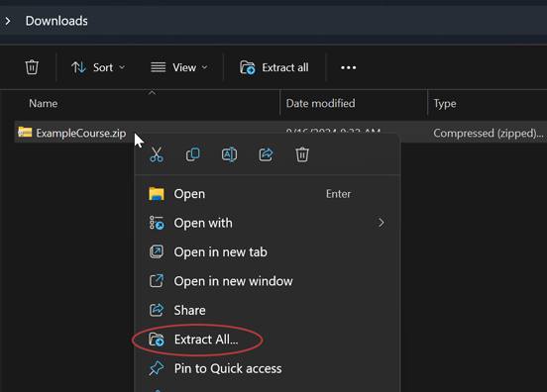Click the ExampleCourse.zip folder icon
Screen dimensions: 547x392
pos(25,133)
